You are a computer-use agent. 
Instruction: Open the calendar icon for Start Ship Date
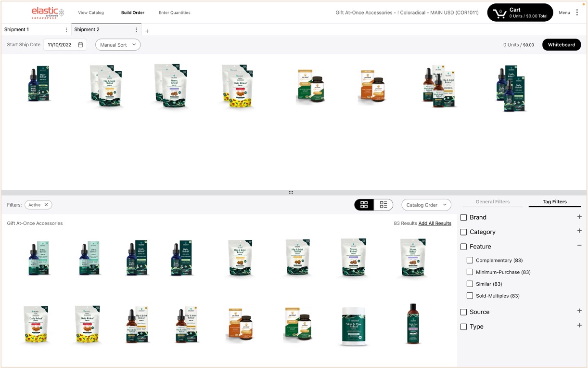(x=80, y=44)
